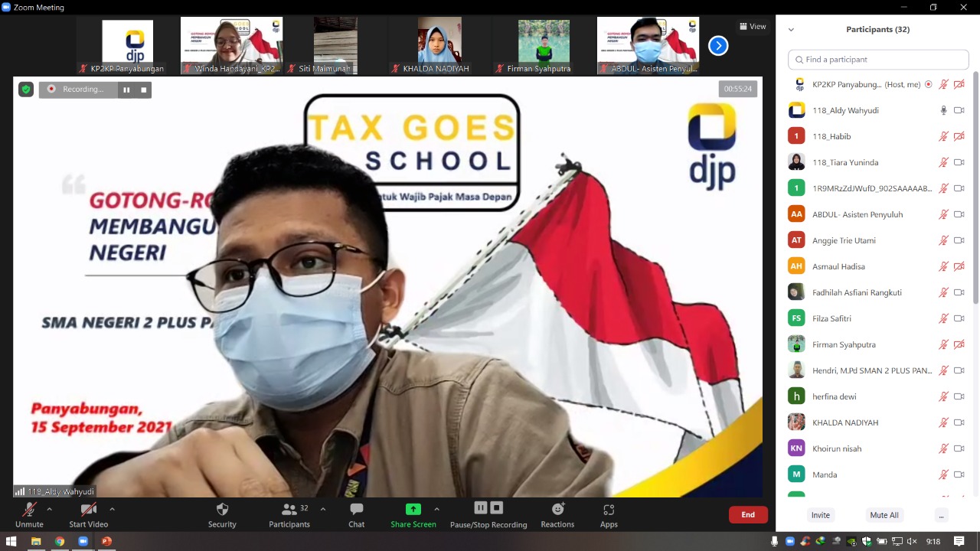Viewport: 980px width, 551px height.
Task: Click the green encryption shield icon
Action: coord(26,90)
